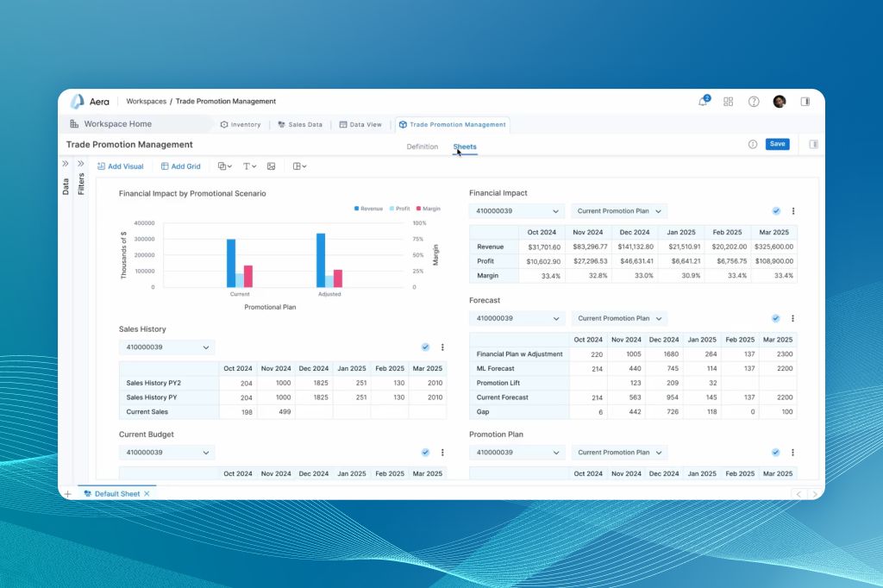
Task: Open the text formatting T icon in toolbar
Action: pyautogui.click(x=247, y=166)
